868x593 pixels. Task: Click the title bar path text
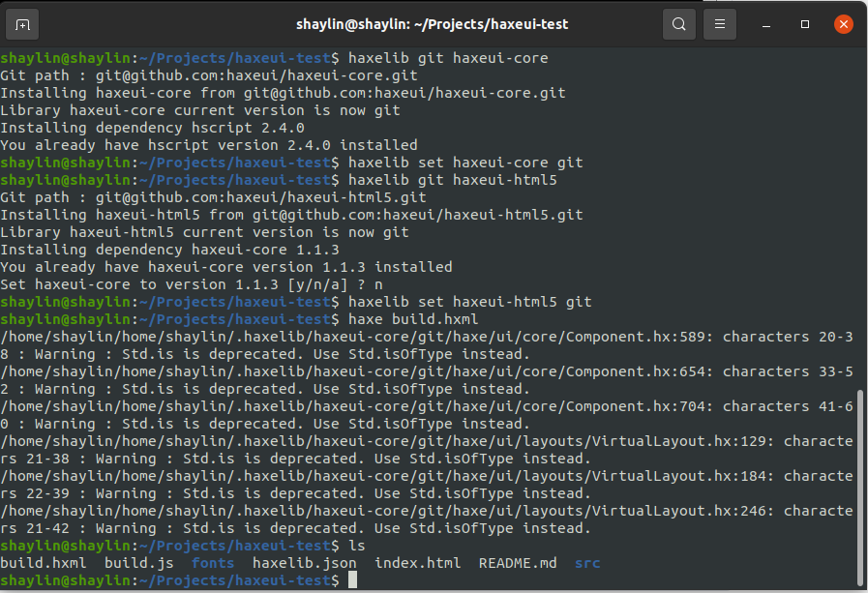pos(434,23)
